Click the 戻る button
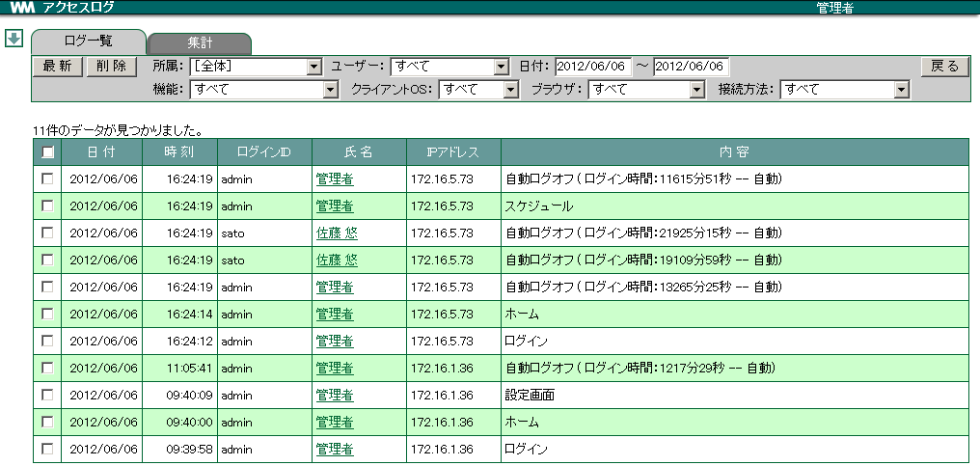980x466 pixels. pos(944,67)
